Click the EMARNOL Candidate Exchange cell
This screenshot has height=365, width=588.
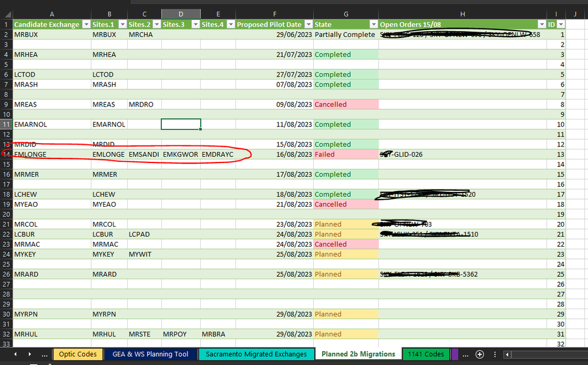click(52, 124)
